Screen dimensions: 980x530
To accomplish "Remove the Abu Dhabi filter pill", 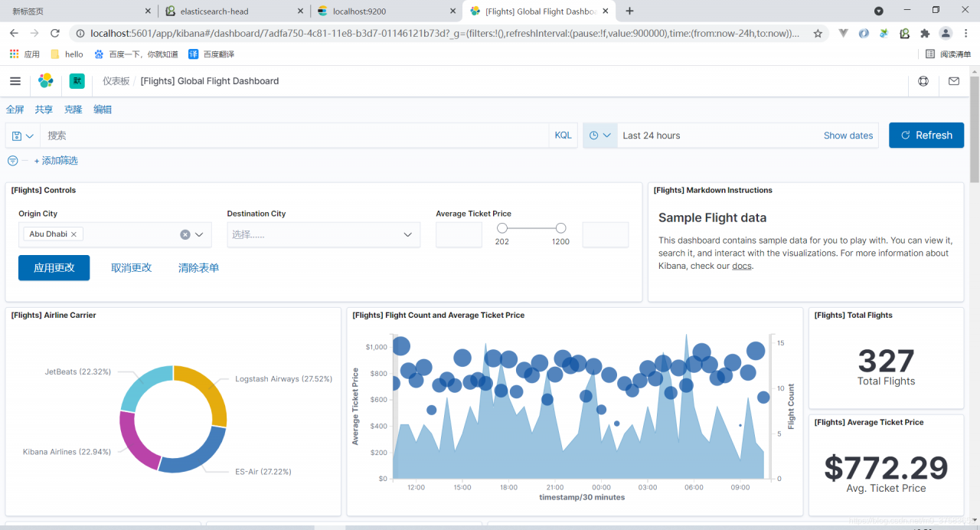I will tap(73, 234).
